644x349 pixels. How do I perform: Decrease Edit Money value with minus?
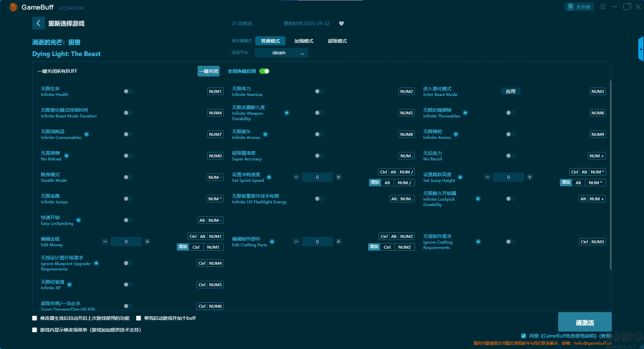click(105, 242)
